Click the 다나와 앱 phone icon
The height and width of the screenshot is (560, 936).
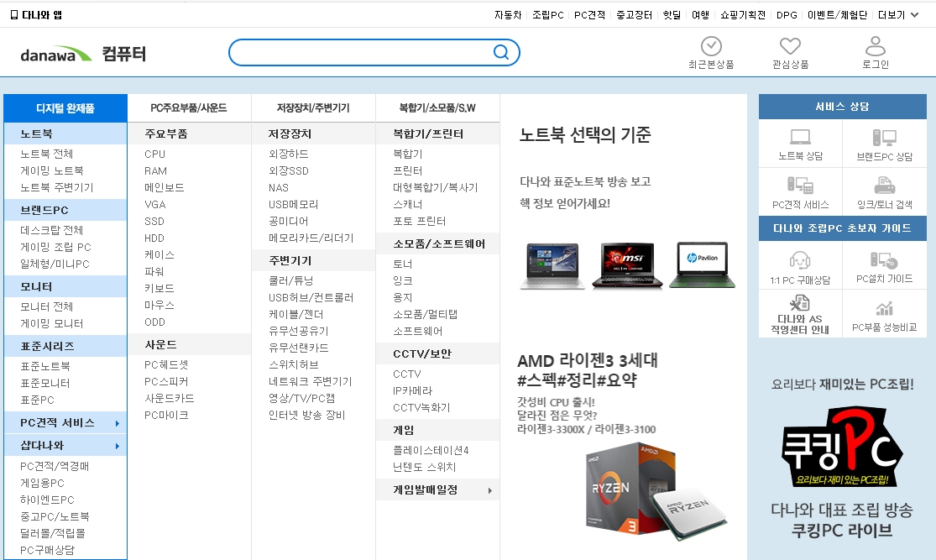(14, 15)
